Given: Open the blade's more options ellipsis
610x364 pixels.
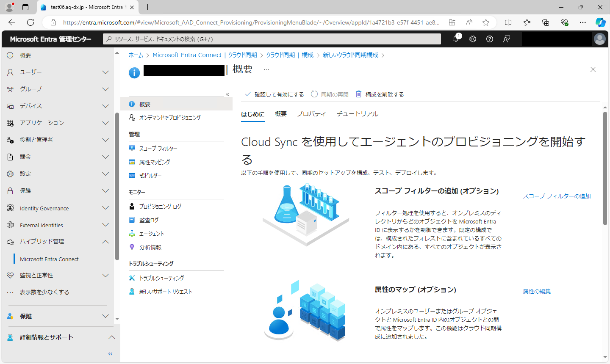Looking at the screenshot, I should tap(266, 69).
